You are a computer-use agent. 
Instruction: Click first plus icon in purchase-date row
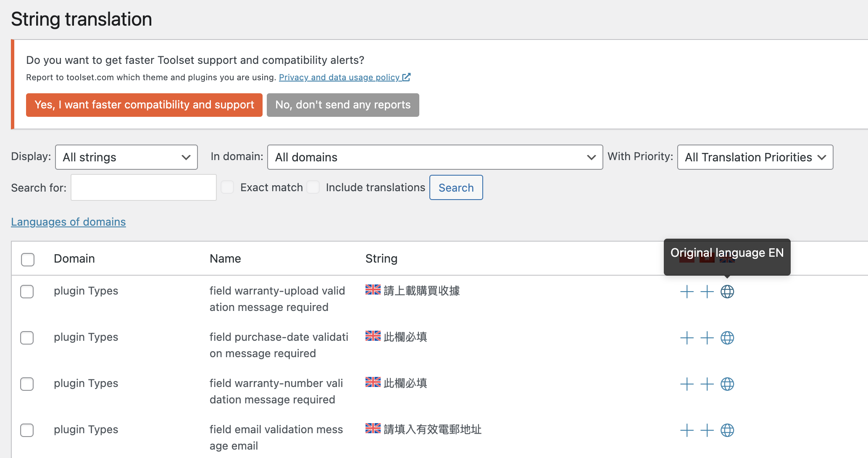[687, 338]
